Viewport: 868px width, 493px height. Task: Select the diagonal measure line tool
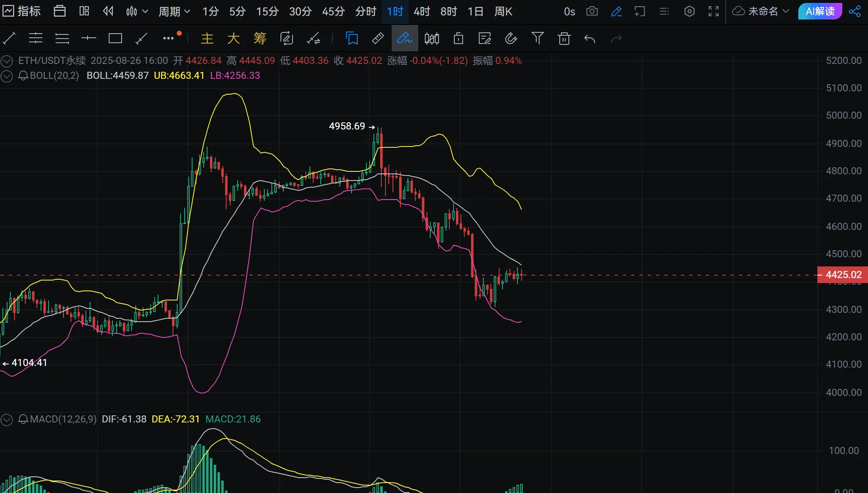(142, 39)
